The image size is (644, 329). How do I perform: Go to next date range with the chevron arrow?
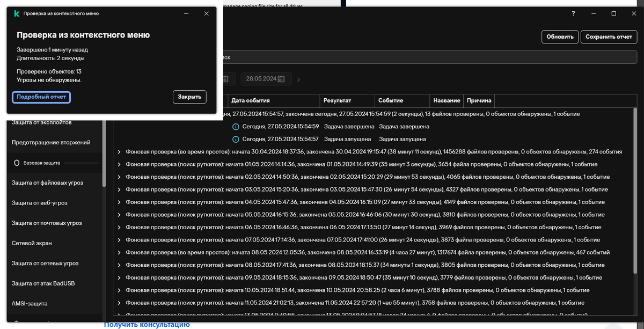[299, 79]
